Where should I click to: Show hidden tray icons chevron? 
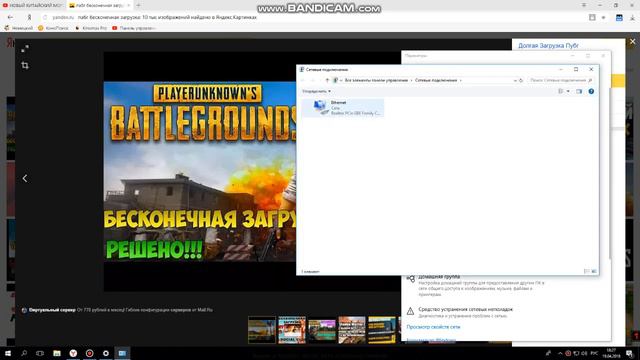560,353
